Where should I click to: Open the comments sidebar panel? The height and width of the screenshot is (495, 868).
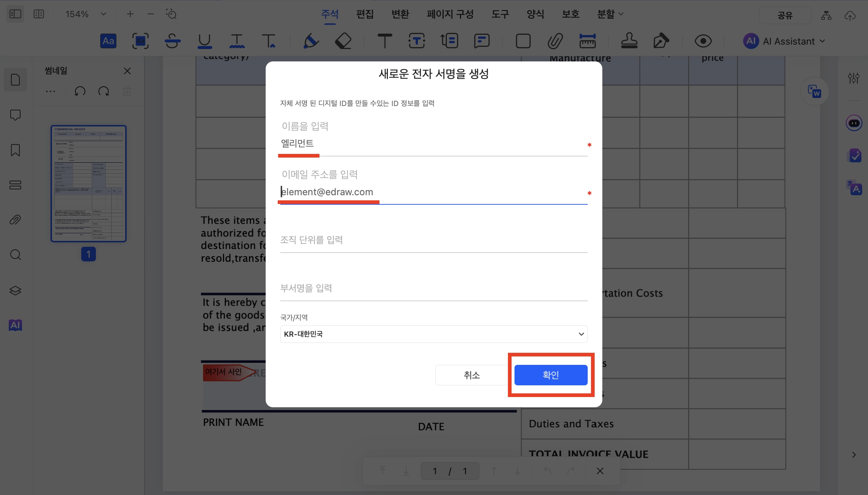click(15, 115)
